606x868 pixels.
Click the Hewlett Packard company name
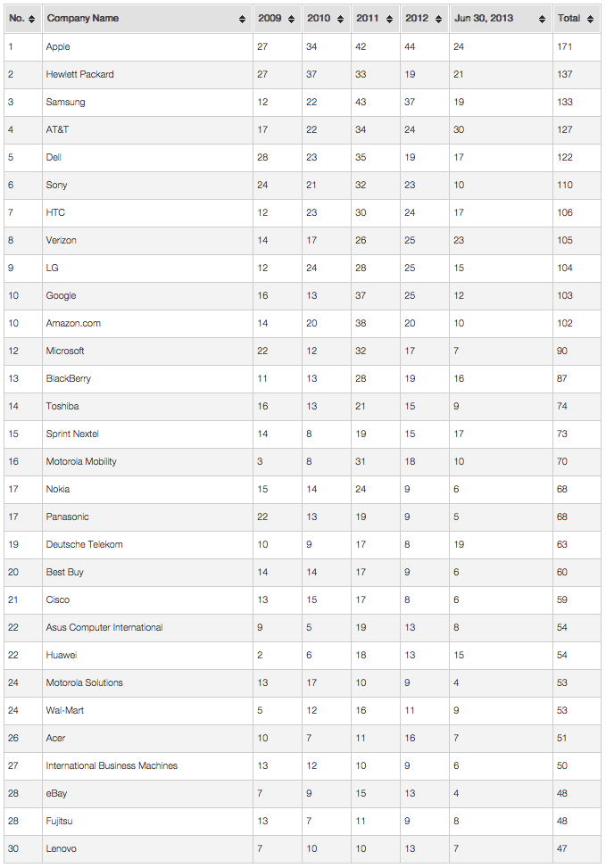[x=79, y=74]
